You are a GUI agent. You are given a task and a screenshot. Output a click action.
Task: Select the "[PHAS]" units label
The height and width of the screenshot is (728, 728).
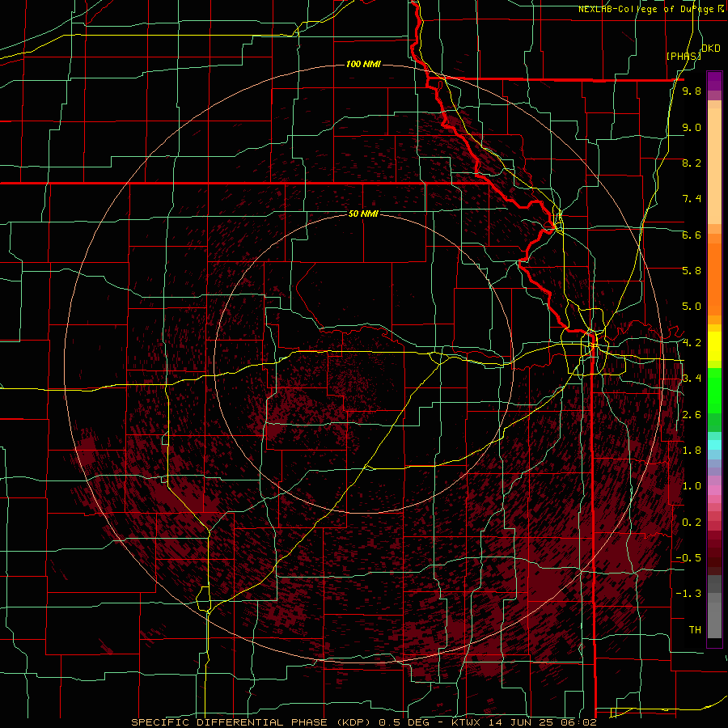coord(684,56)
